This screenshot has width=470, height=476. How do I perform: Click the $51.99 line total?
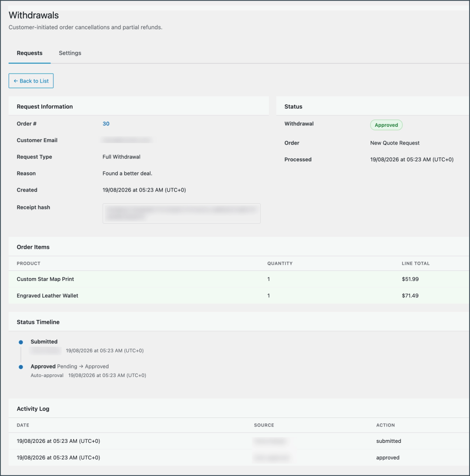click(410, 279)
